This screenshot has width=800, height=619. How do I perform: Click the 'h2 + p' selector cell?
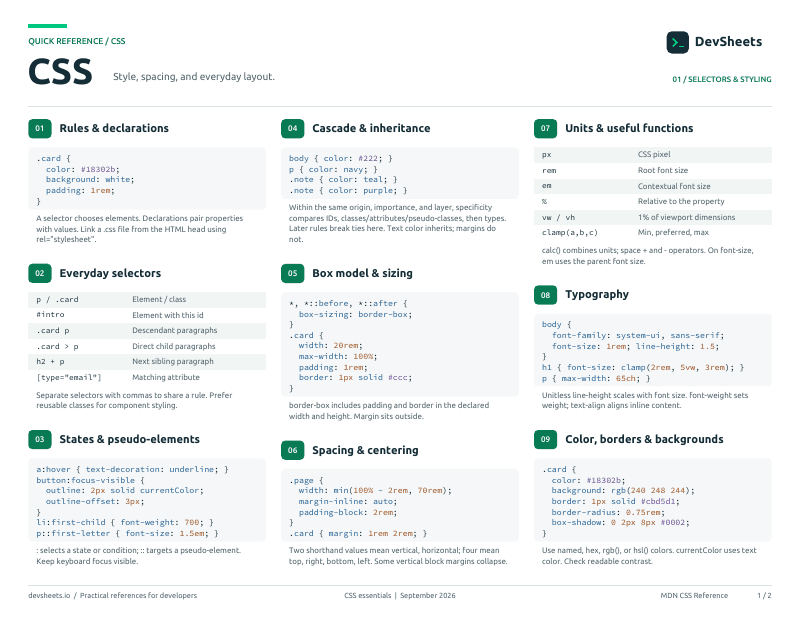[50, 362]
